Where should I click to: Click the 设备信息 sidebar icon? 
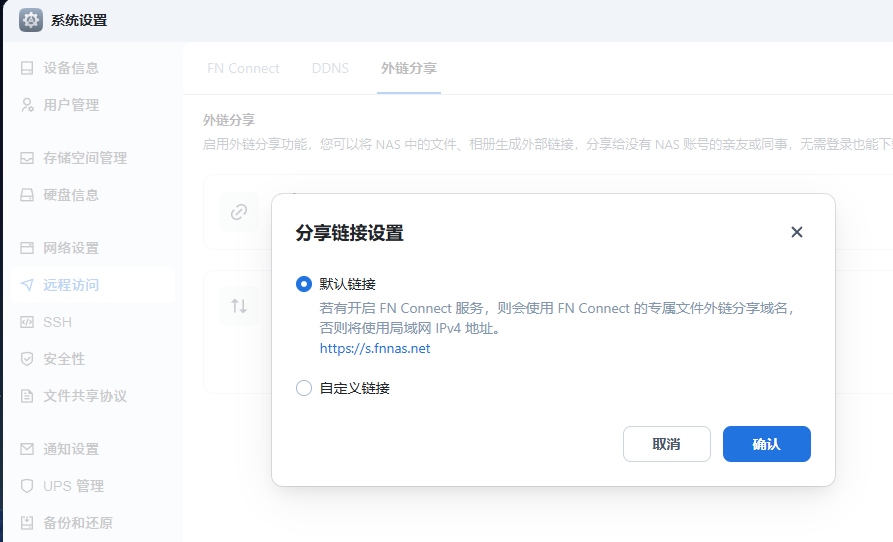point(27,68)
